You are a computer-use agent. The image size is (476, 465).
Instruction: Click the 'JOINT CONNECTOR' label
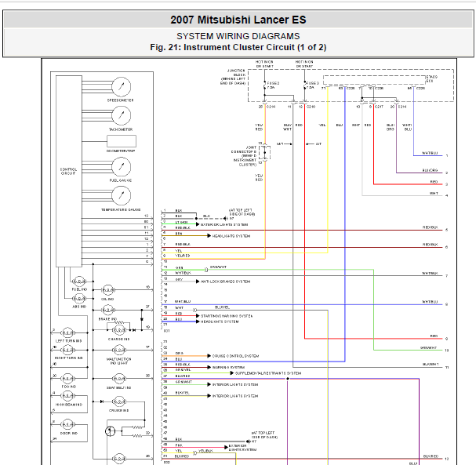pos(244,149)
